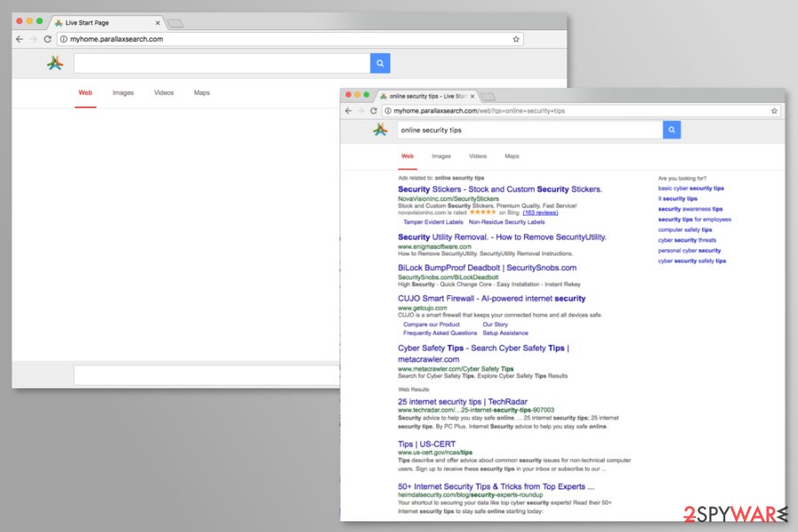This screenshot has width=798, height=532.
Task: Click related search 'cyber security safety tips'
Action: [692, 262]
